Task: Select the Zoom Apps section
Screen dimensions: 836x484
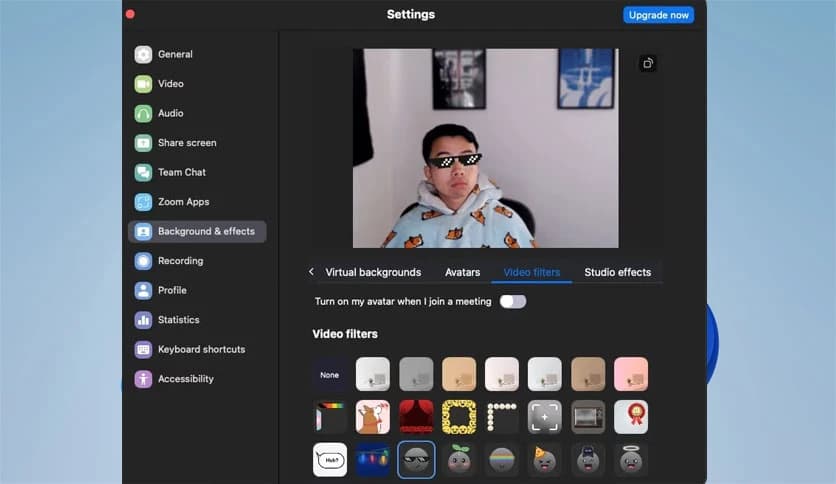Action: pos(197,202)
